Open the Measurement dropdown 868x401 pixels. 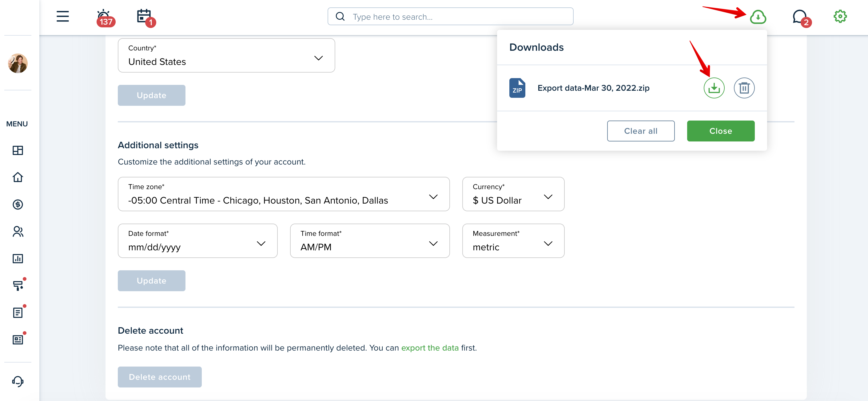(x=513, y=241)
